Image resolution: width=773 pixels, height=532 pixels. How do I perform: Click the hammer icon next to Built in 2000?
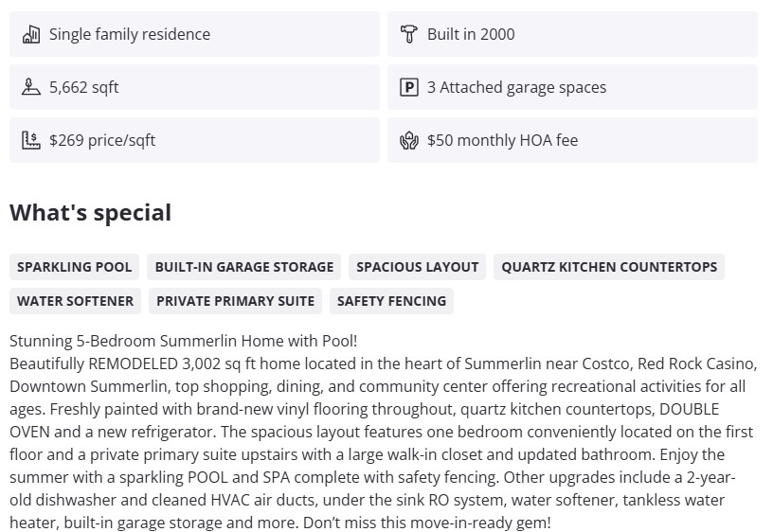(409, 35)
